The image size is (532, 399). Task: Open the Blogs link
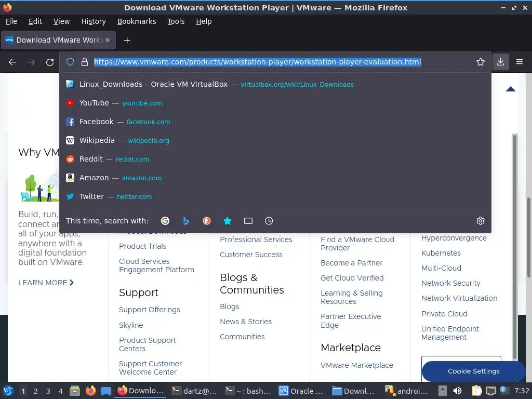tap(229, 307)
